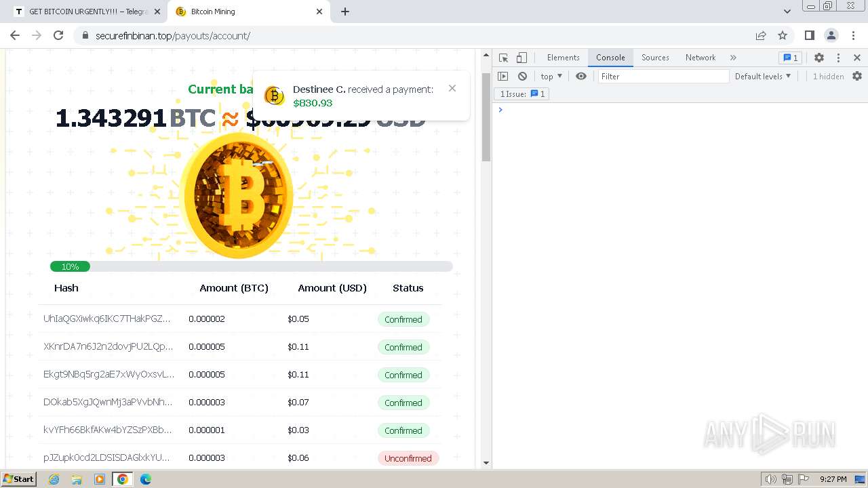Click the page scroll down arrow
The height and width of the screenshot is (488, 868).
pyautogui.click(x=486, y=463)
